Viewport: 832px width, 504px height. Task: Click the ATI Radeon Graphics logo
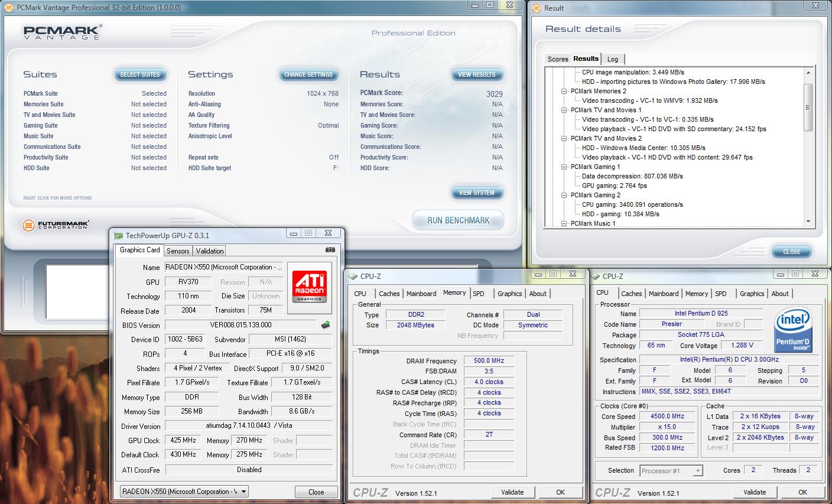coord(309,287)
